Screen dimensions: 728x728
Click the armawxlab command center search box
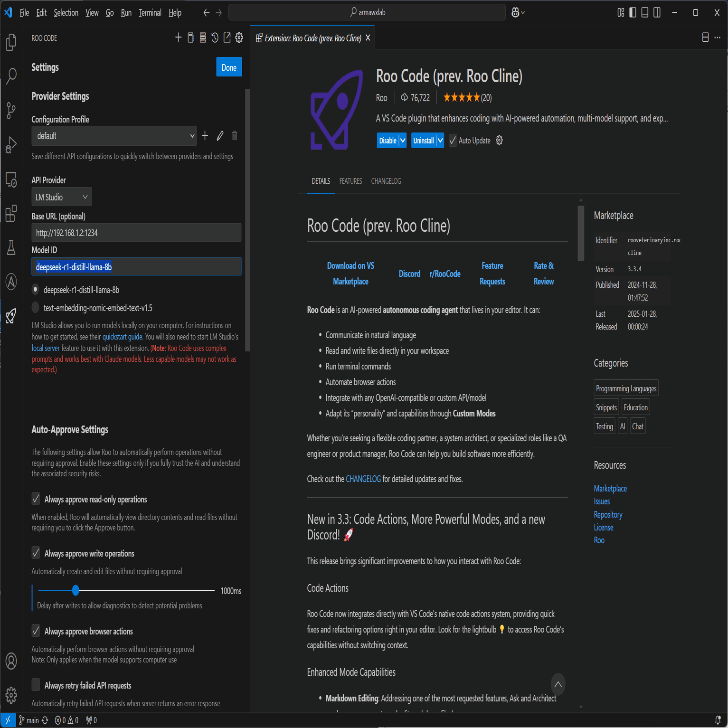tap(367, 12)
